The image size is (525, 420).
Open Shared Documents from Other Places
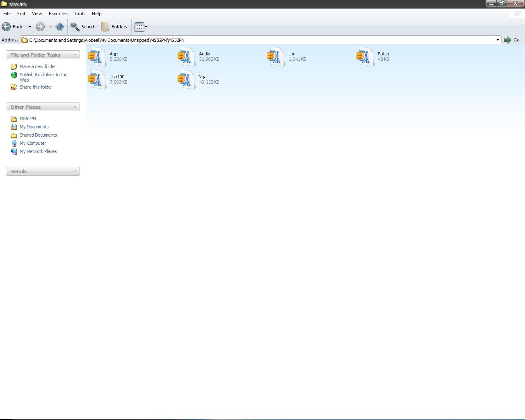[38, 135]
